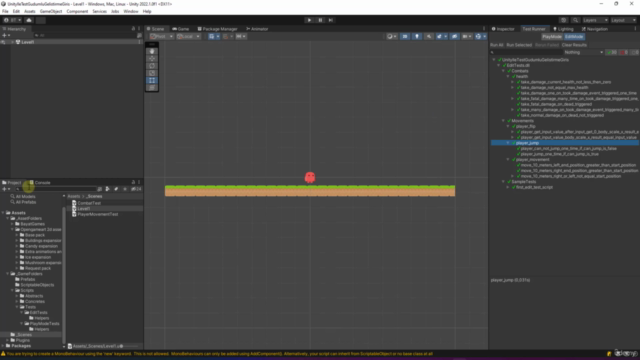Image resolution: width=640 pixels, height=360 pixels.
Task: Click Run Selected in Test Runner
Action: 519,45
